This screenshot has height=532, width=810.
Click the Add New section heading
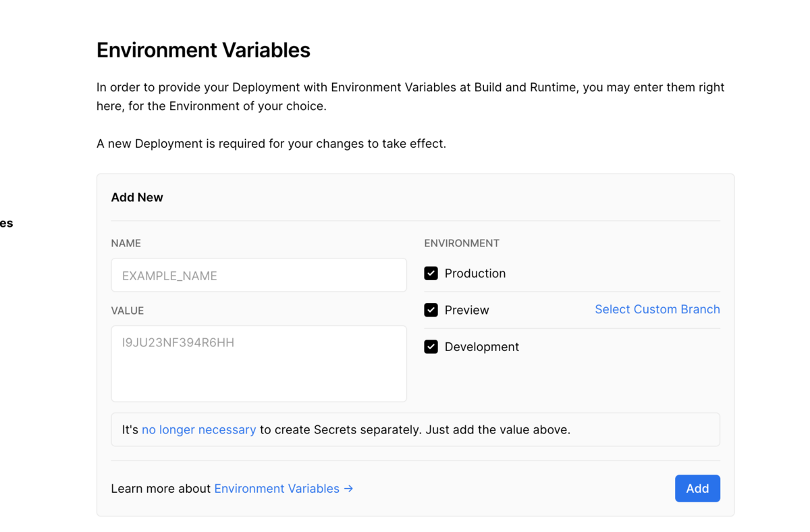pos(137,197)
